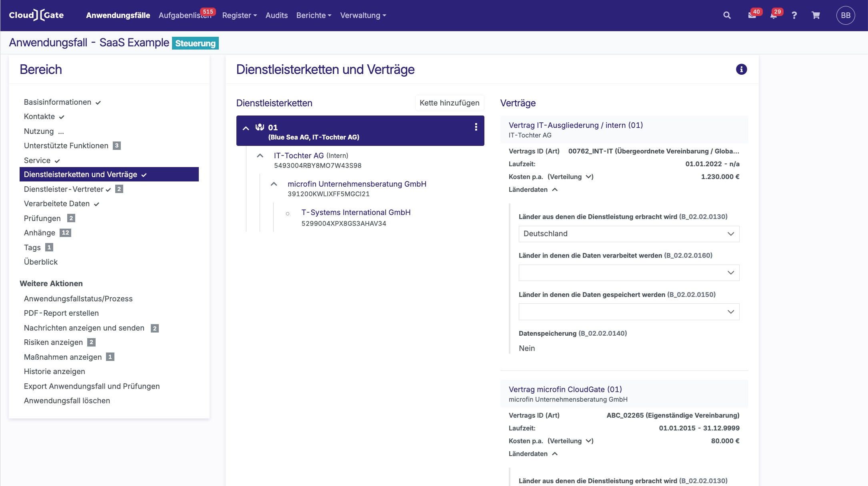Open the Verwaltung menu

363,15
